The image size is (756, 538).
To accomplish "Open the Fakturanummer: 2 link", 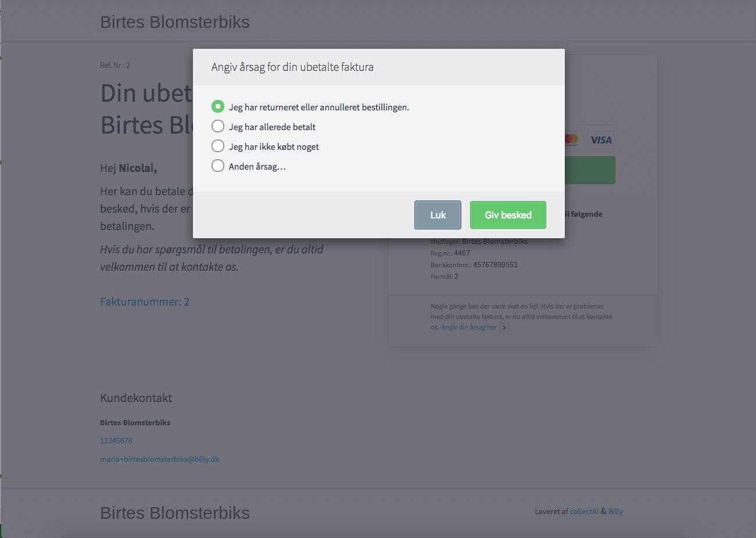I will pos(145,302).
